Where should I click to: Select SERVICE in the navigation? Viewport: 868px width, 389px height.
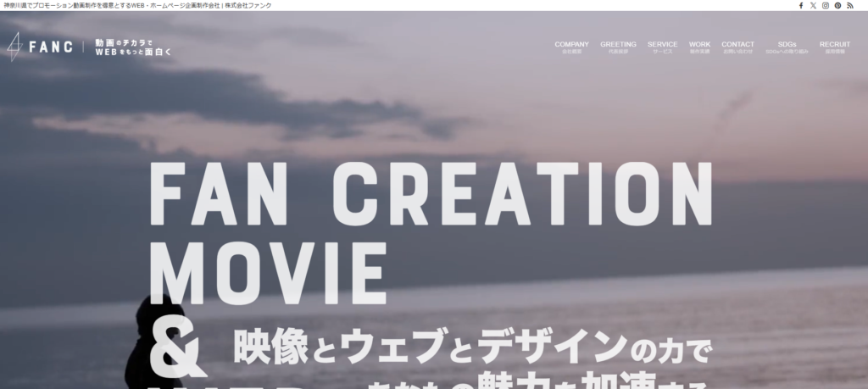point(662,47)
